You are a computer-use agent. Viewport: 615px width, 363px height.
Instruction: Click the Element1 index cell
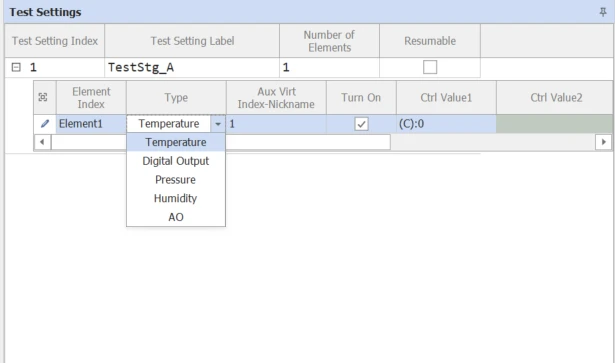[91, 124]
